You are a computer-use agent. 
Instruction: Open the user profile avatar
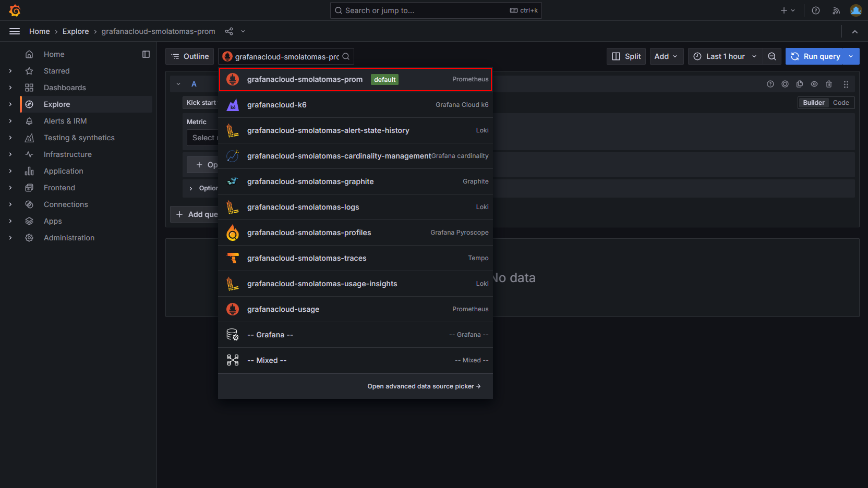pos(856,10)
